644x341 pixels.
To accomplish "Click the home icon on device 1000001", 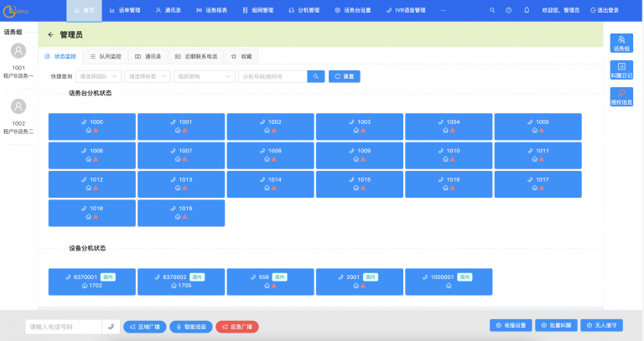I will [x=449, y=285].
